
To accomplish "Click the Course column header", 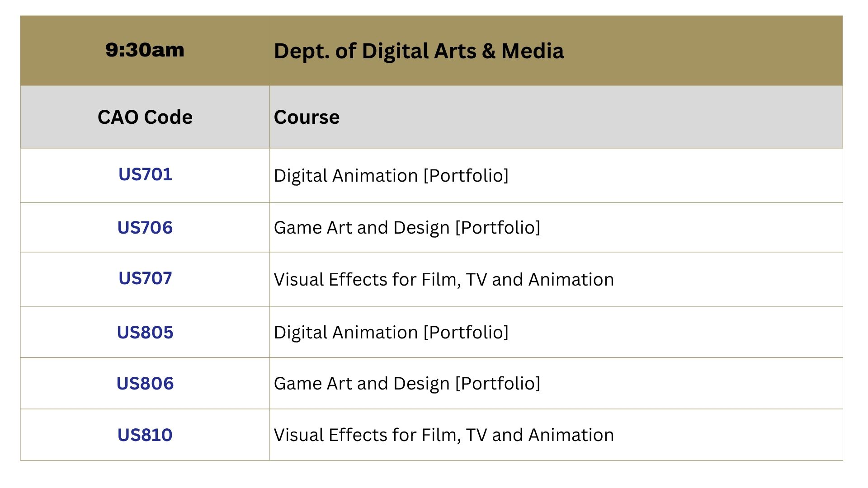I will pyautogui.click(x=307, y=117).
